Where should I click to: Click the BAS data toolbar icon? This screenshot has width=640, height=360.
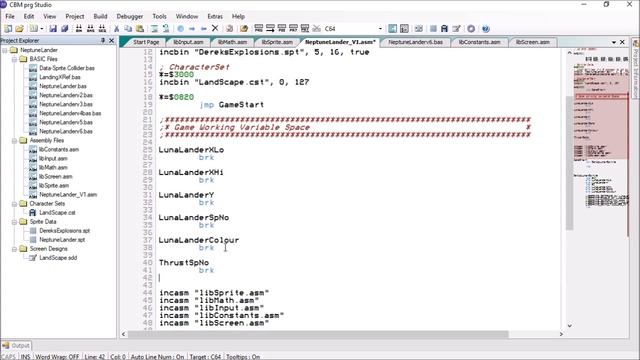(91, 29)
